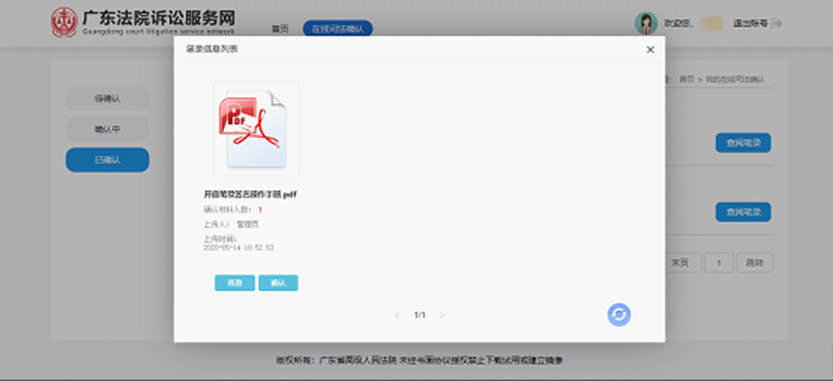Click the 退出账号 link

(x=750, y=23)
